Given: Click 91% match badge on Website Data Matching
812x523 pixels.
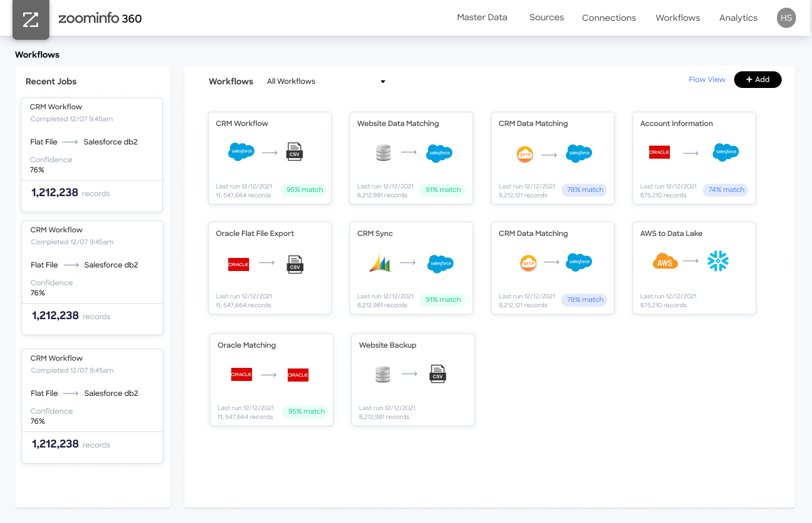Looking at the screenshot, I should [x=443, y=190].
